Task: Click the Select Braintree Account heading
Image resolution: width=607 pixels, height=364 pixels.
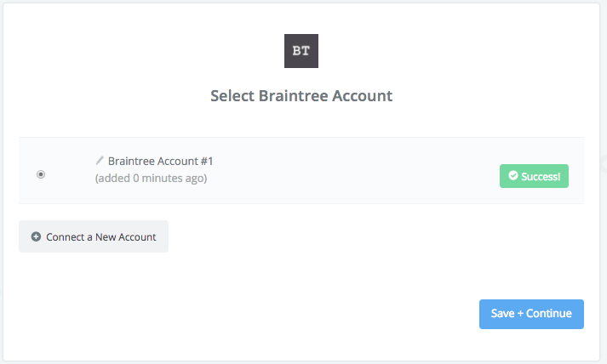Action: point(301,96)
